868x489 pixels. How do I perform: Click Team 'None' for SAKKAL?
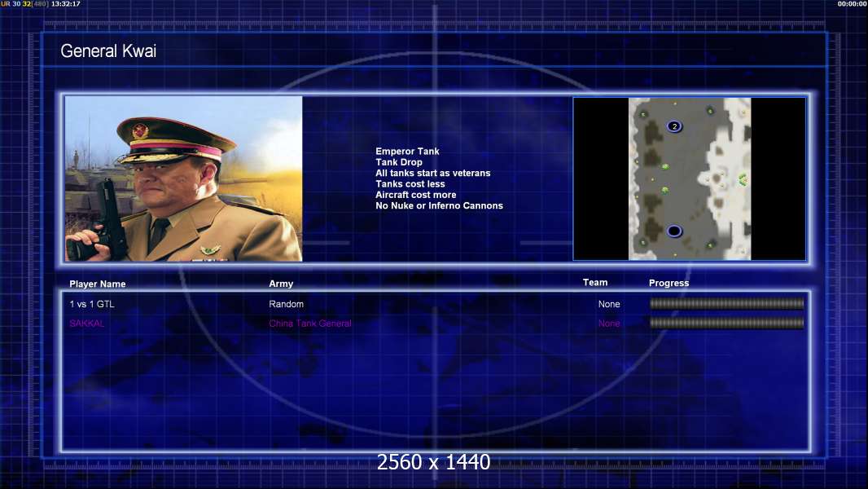click(609, 324)
